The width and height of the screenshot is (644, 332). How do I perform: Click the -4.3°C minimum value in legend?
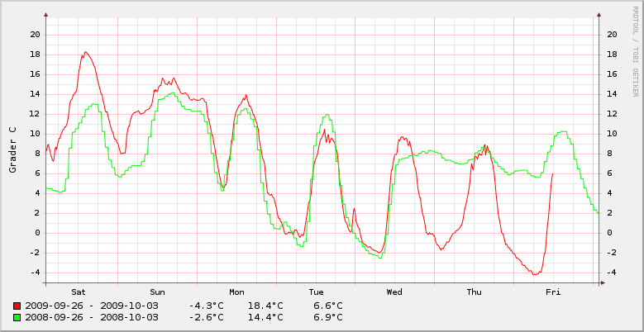click(x=206, y=306)
